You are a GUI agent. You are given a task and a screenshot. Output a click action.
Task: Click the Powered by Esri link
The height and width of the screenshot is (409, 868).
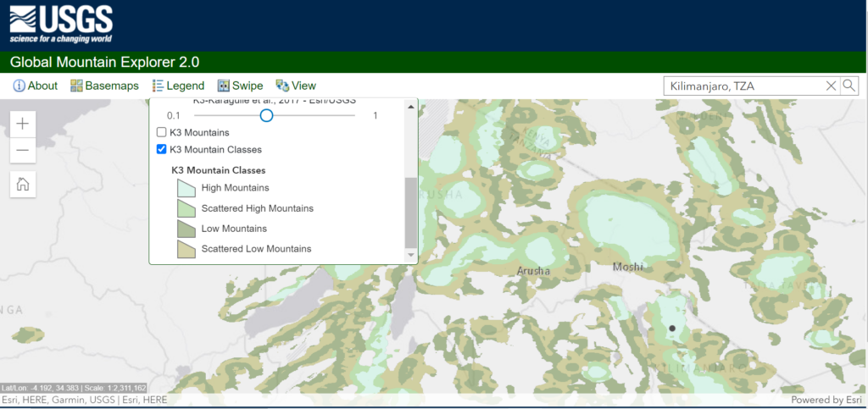click(826, 400)
